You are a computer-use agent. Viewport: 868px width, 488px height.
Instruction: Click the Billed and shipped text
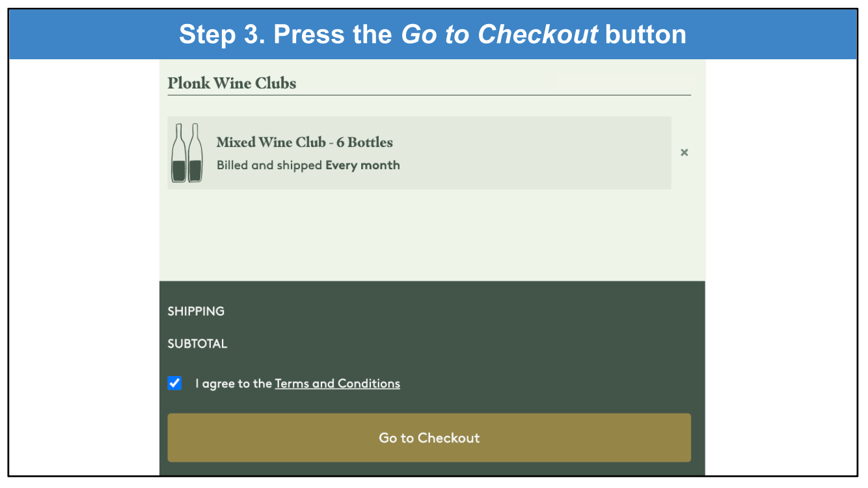[x=270, y=165]
